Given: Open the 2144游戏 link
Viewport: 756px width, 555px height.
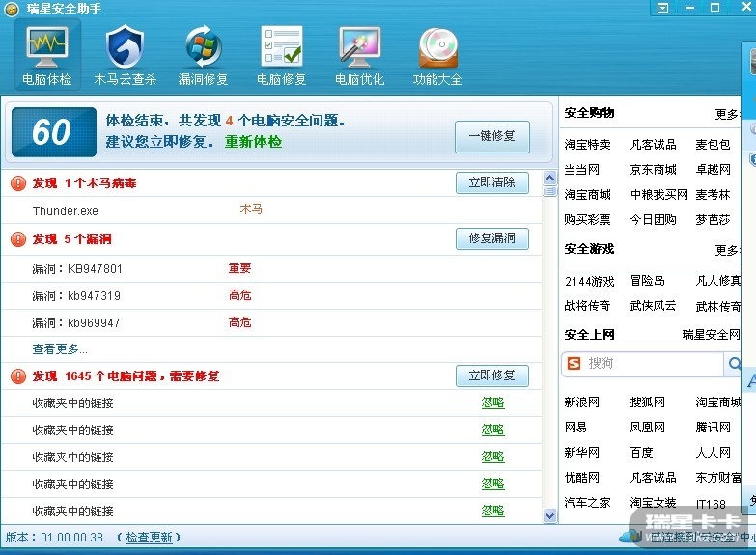Looking at the screenshot, I should [x=590, y=281].
